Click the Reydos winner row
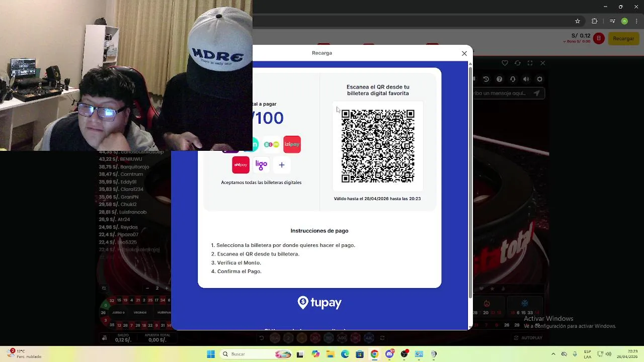The width and height of the screenshot is (644, 362). point(118,227)
